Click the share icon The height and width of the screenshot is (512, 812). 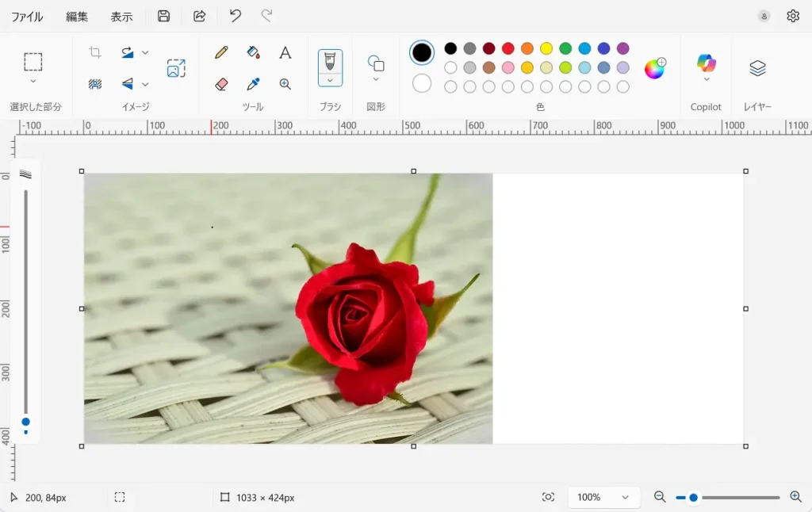[199, 16]
